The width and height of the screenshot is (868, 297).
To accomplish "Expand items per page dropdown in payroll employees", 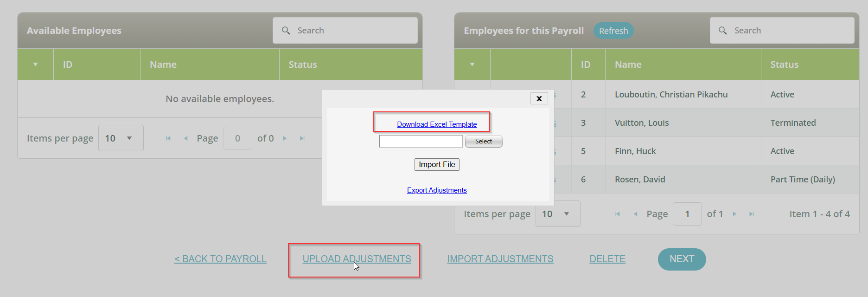I will [x=566, y=214].
